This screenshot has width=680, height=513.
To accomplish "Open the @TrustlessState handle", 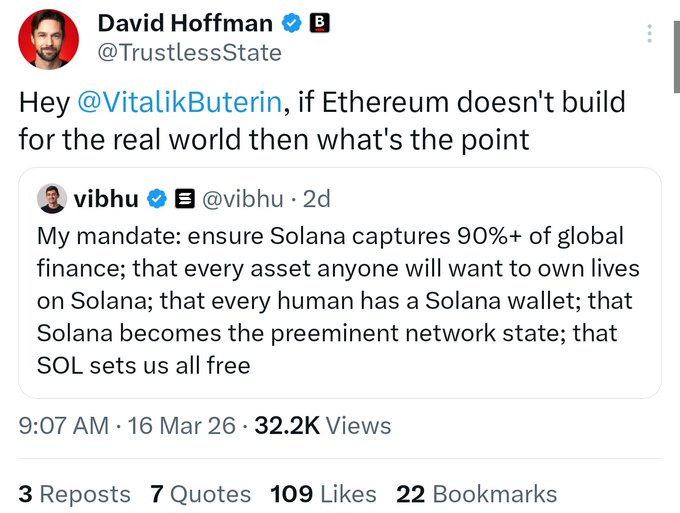I will [x=189, y=52].
